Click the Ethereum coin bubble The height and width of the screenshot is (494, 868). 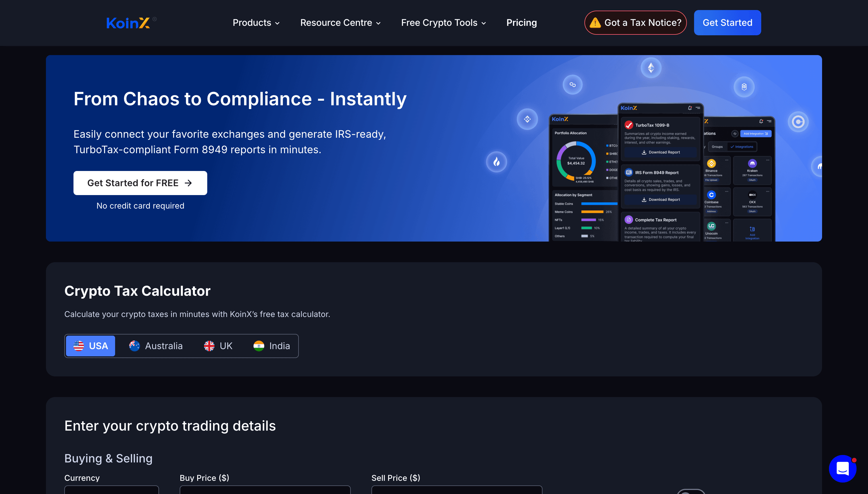pos(651,68)
